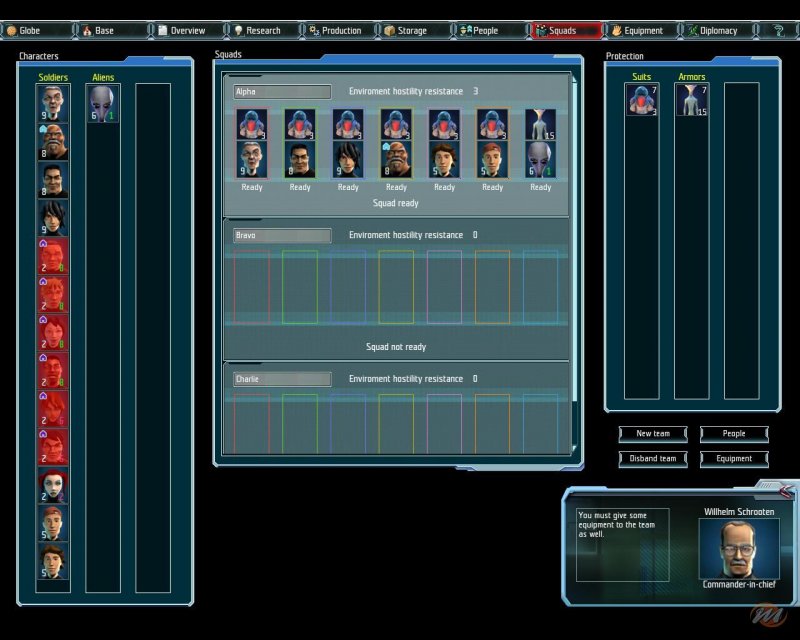Click the armor icon above Alpha's alien member

[540, 125]
